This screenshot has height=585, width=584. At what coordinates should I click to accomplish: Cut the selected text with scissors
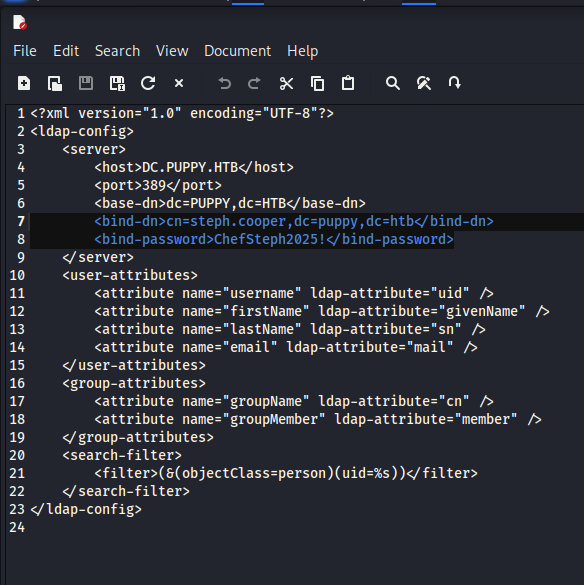tap(286, 83)
